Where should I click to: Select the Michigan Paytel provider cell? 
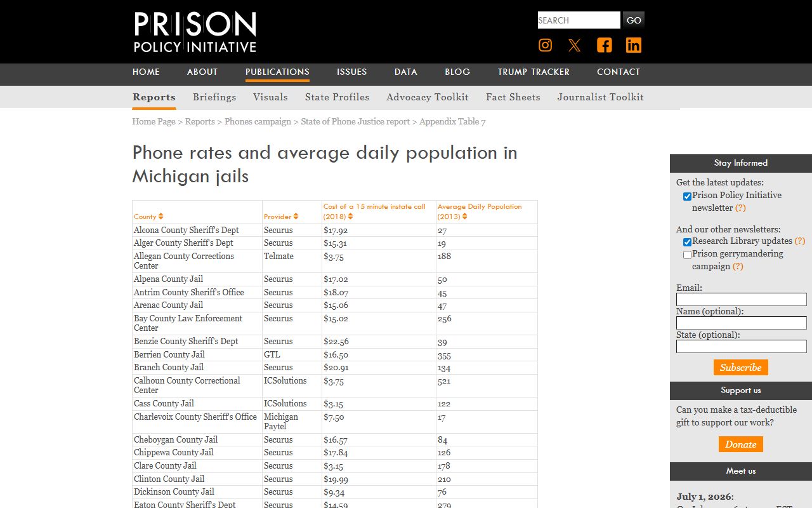[x=292, y=422]
